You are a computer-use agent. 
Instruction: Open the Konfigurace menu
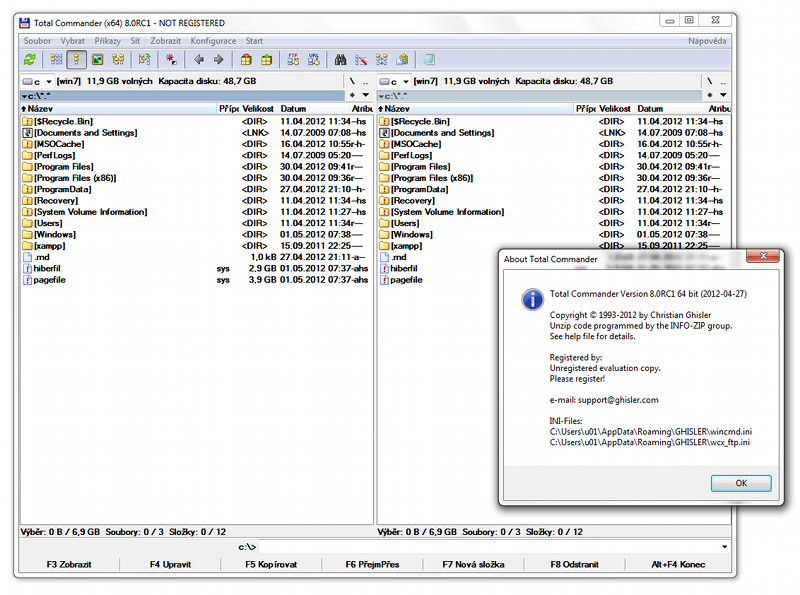[213, 41]
